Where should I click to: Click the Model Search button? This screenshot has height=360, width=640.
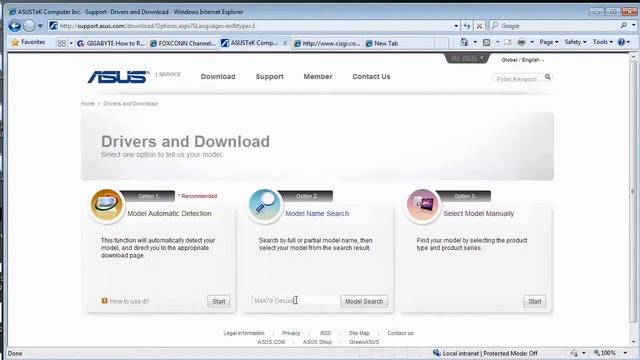tap(364, 301)
